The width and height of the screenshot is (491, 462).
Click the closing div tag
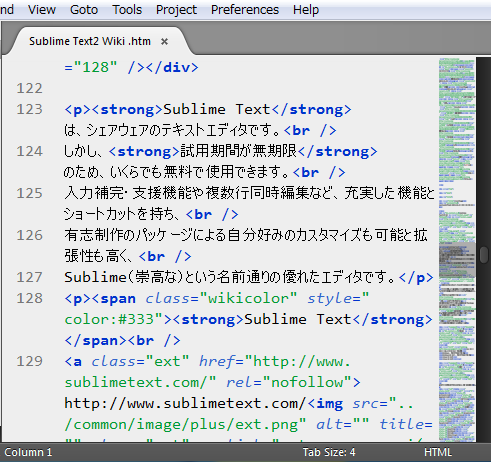pos(172,67)
